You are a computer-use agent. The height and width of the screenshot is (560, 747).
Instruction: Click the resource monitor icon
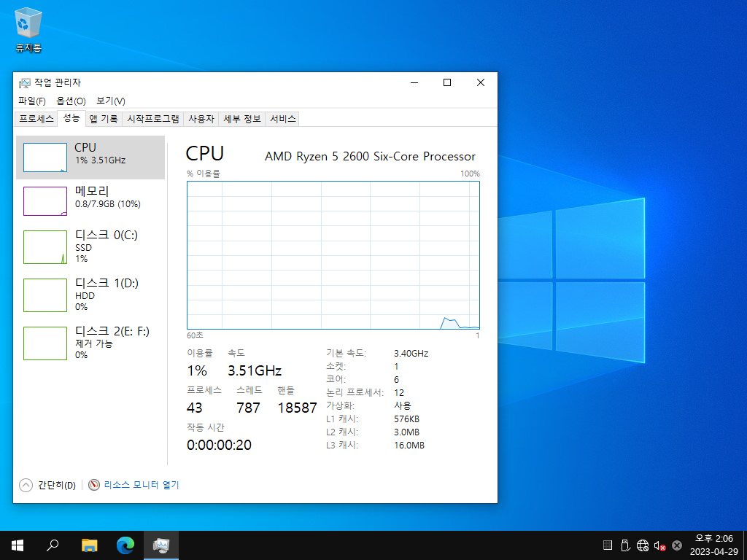click(x=94, y=485)
